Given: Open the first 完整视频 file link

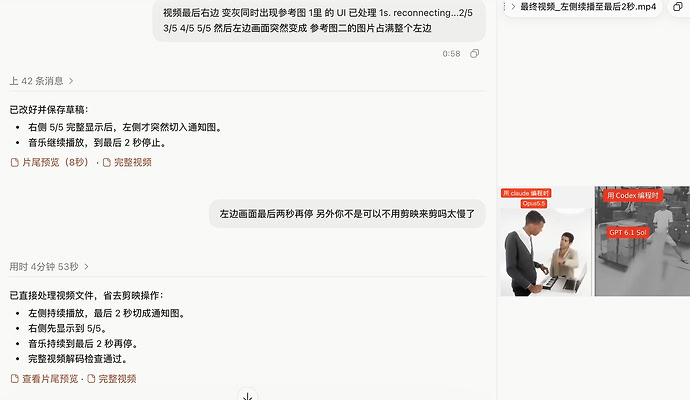Looking at the screenshot, I should [x=127, y=162].
